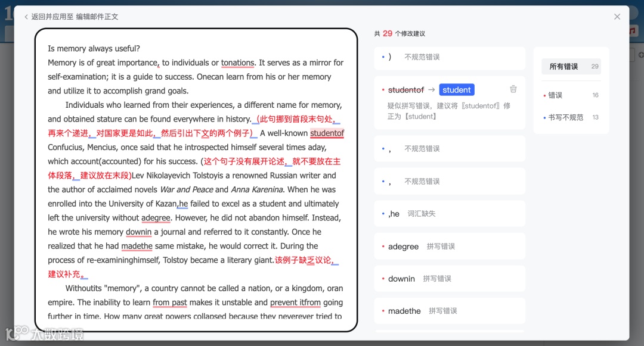Viewport: 644px width, 346px height.
Task: Select the 'adegree' 拼写错误 suggestion
Action: (450, 247)
